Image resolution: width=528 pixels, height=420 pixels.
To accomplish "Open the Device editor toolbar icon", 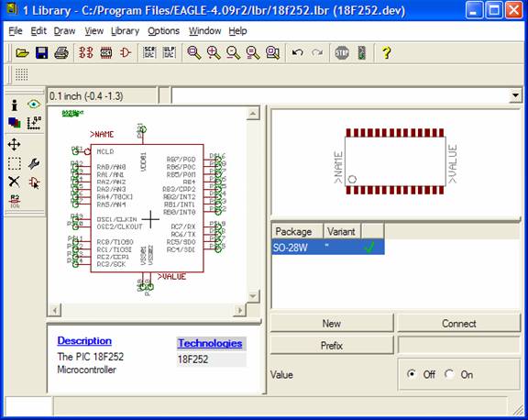I will (x=86, y=53).
